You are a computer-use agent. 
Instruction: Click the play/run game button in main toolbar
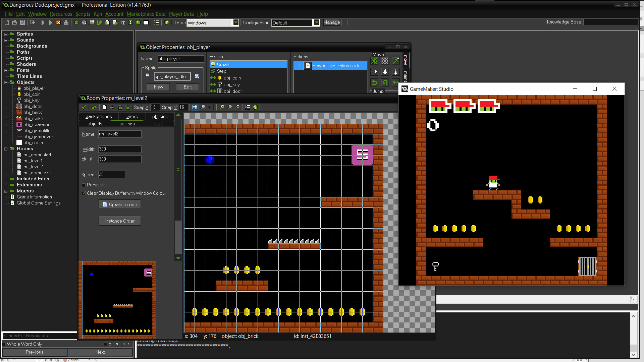43,22
